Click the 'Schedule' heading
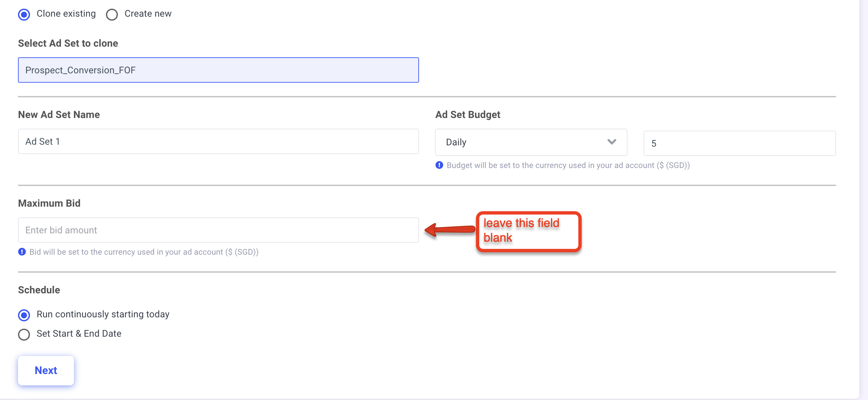Viewport: 868px width, 400px height. click(39, 290)
